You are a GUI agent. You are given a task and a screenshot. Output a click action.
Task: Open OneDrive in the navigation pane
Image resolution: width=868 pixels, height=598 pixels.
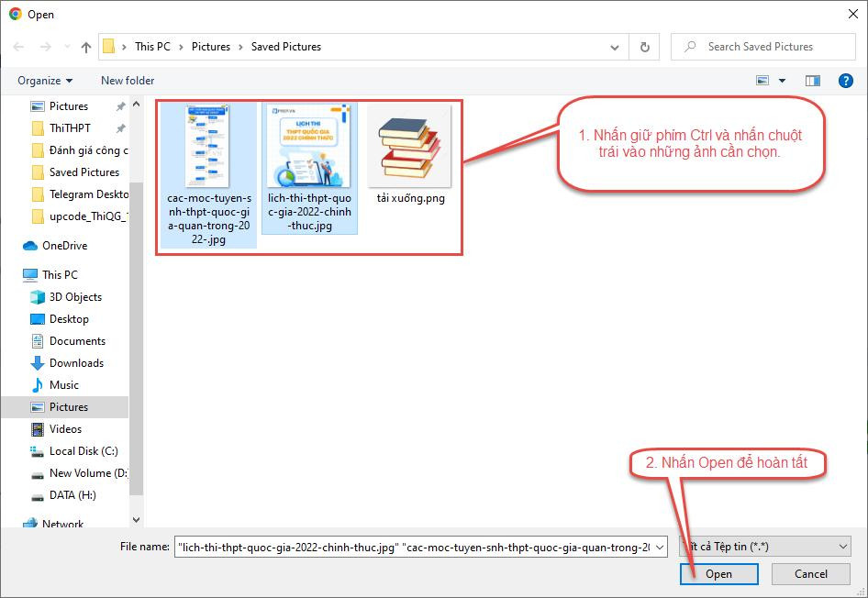click(x=63, y=245)
